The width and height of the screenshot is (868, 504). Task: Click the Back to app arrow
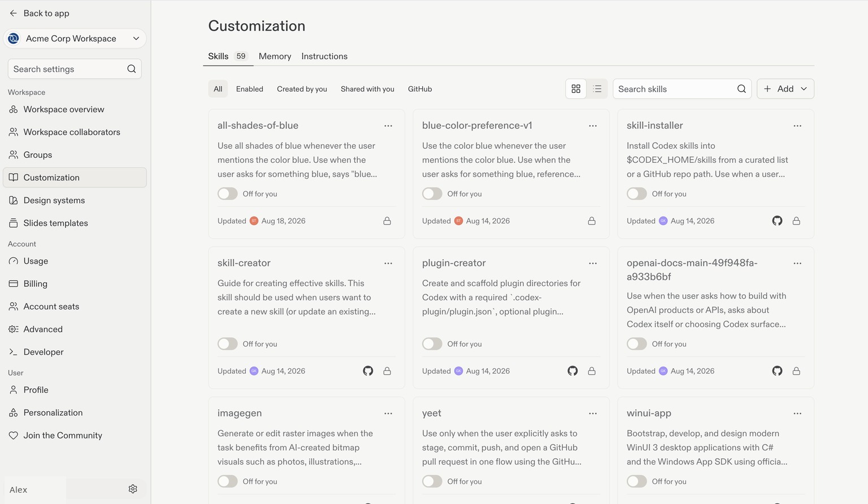coord(14,13)
